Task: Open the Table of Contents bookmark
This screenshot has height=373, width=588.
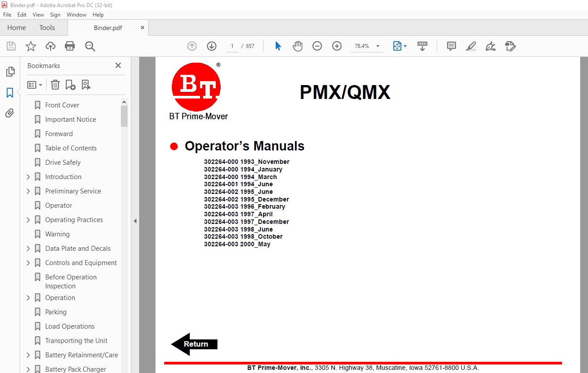Action: 71,148
